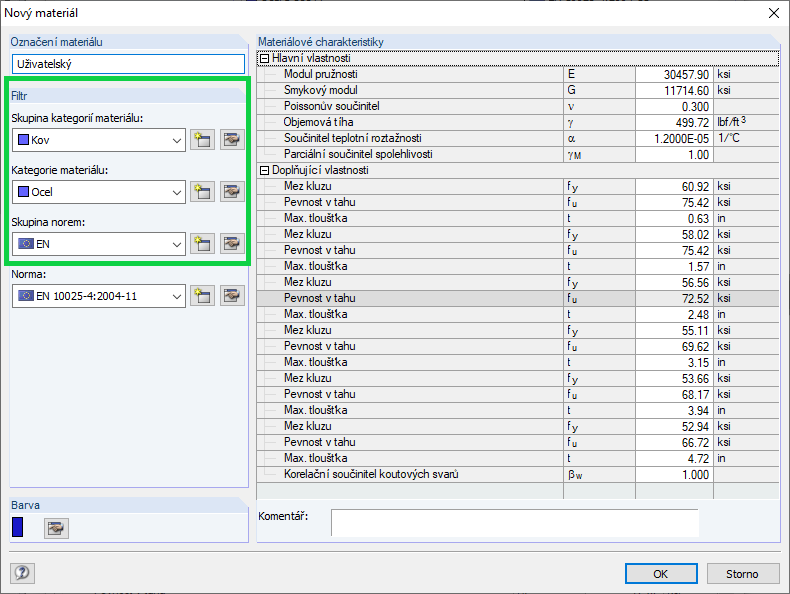Open the Skupina kategorií materiálu dropdown
The image size is (790, 594).
pos(177,140)
